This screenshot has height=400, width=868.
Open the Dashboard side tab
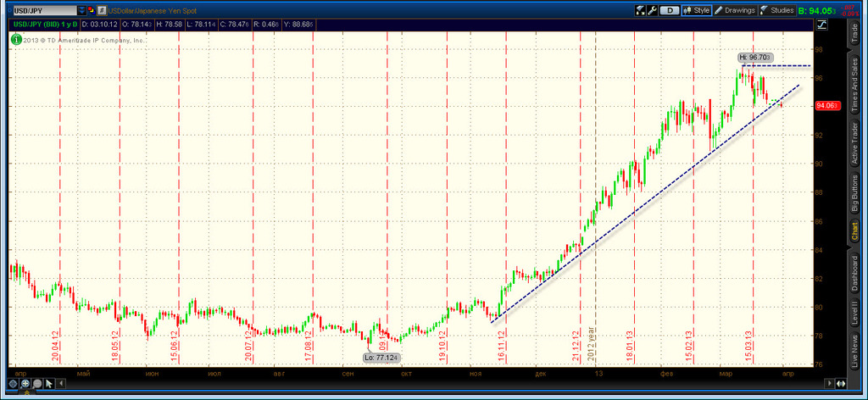tap(855, 274)
